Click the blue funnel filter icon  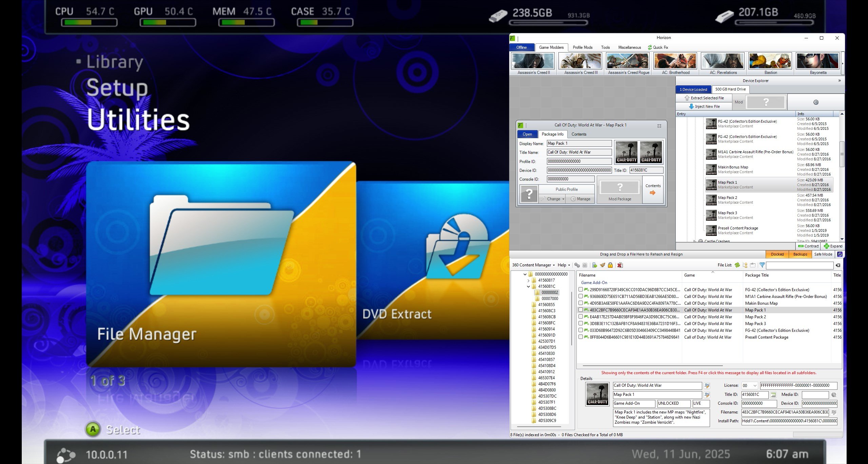762,265
